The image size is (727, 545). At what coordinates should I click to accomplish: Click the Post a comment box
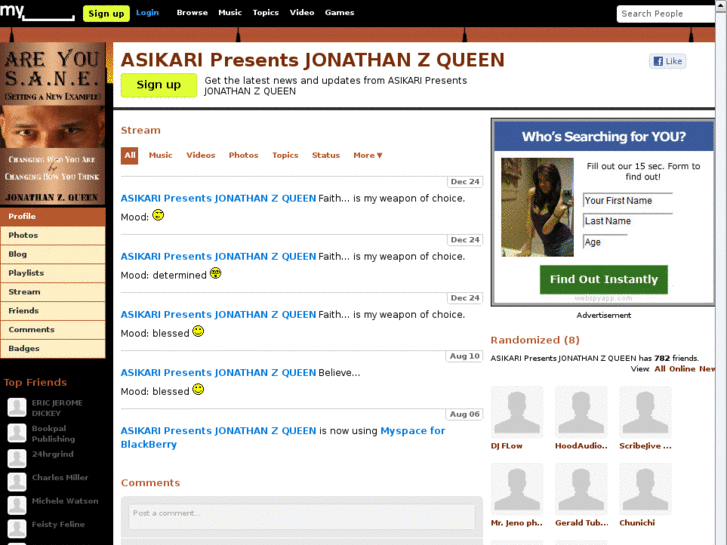[x=302, y=516]
